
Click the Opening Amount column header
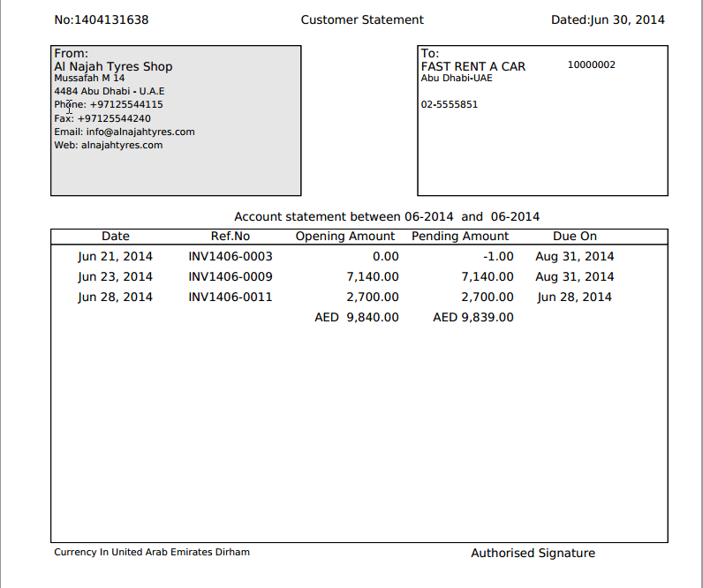345,236
